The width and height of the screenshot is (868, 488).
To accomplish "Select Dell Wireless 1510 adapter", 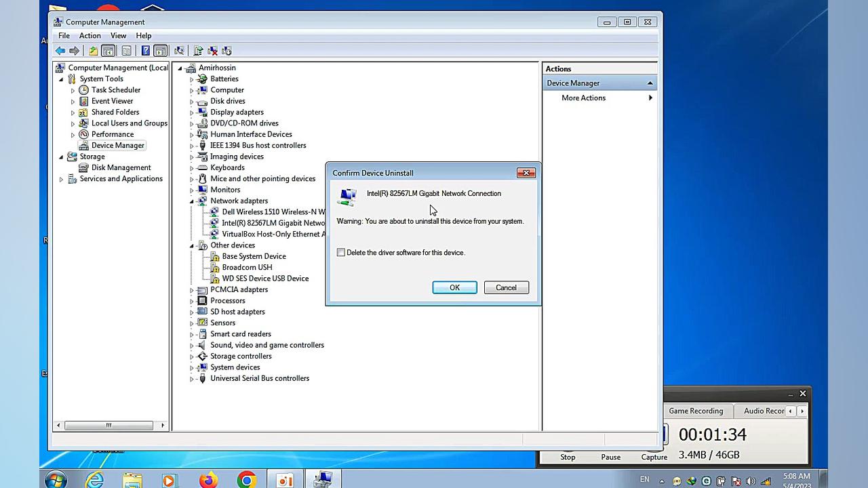I will (x=273, y=212).
